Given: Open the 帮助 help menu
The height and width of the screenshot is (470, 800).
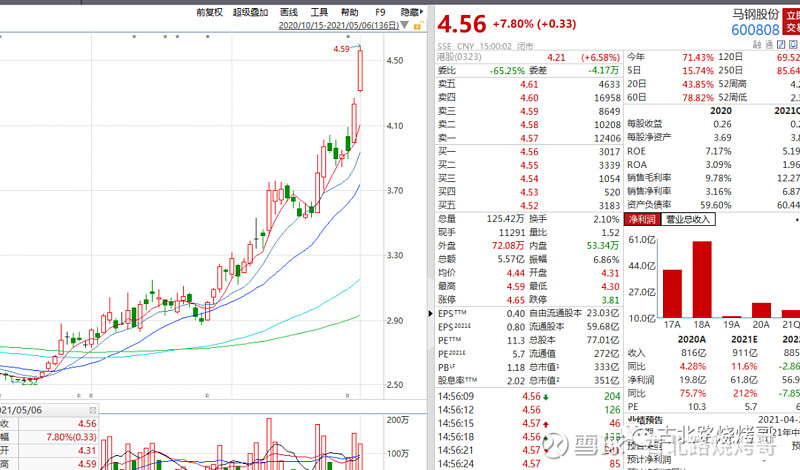Looking at the screenshot, I should point(349,12).
